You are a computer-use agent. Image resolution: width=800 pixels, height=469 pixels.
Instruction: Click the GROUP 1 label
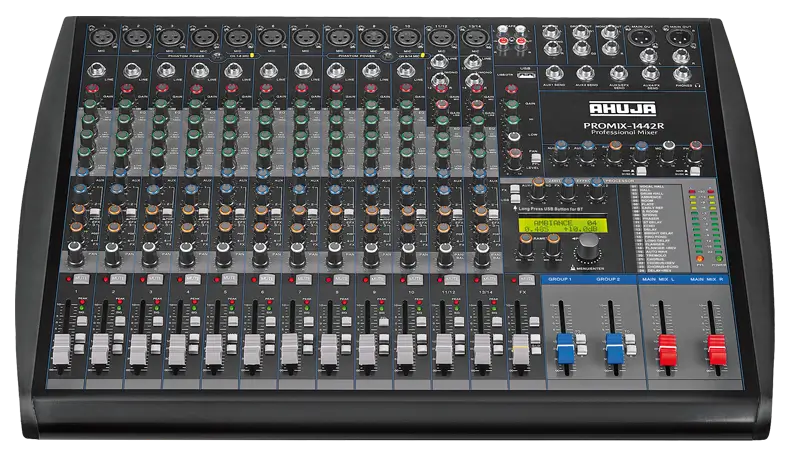[x=560, y=280]
